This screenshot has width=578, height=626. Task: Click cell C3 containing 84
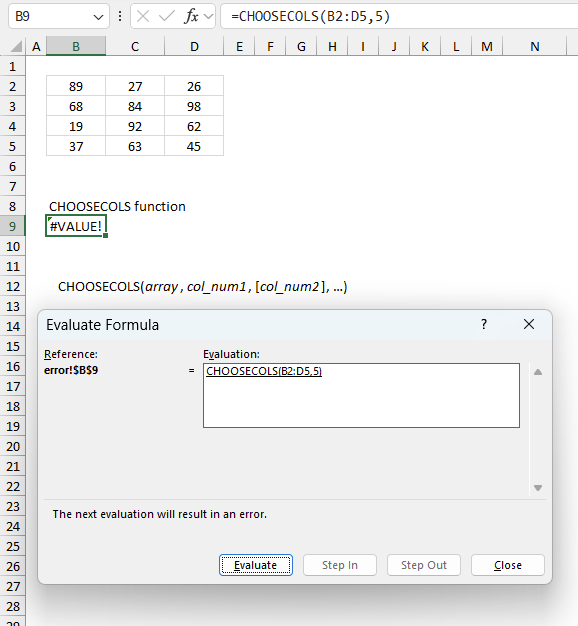pyautogui.click(x=135, y=106)
